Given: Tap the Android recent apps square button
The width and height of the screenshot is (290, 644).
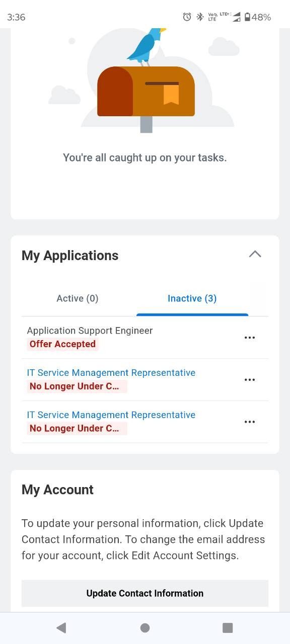Looking at the screenshot, I should coord(228,627).
